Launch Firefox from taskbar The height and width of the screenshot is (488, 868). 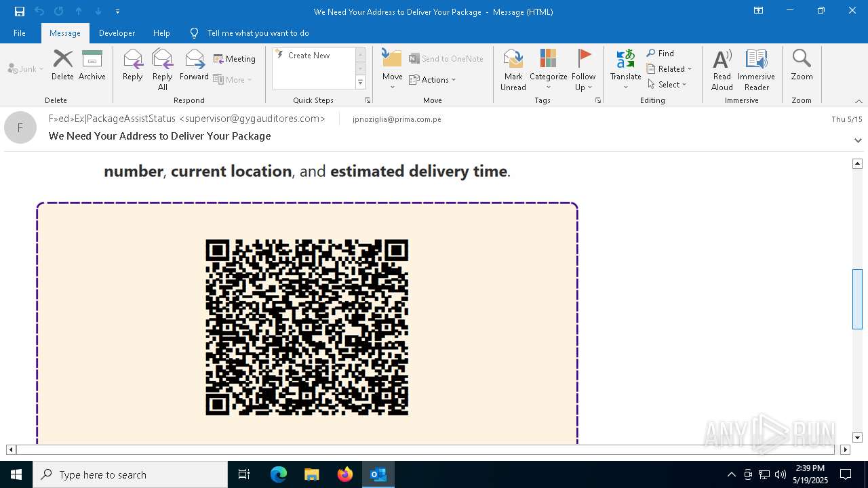(x=345, y=474)
